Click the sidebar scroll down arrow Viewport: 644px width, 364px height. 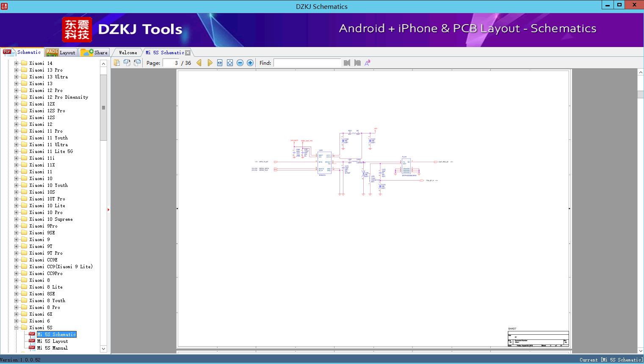(103, 349)
